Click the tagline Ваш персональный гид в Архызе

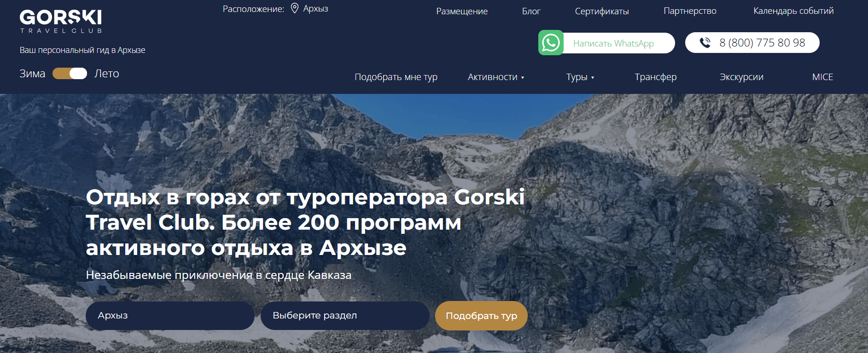tap(82, 50)
